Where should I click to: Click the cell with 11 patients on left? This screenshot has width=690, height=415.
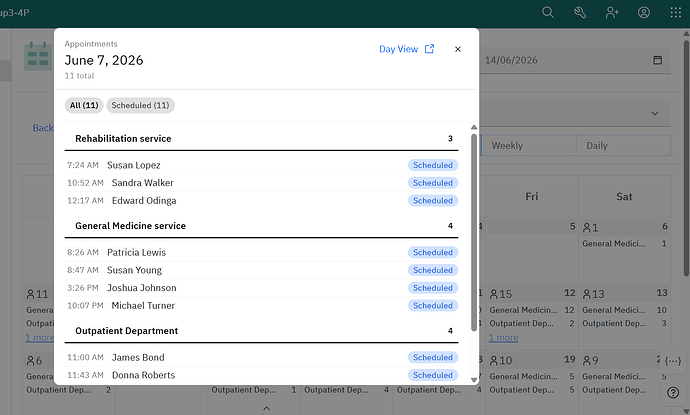click(38, 317)
